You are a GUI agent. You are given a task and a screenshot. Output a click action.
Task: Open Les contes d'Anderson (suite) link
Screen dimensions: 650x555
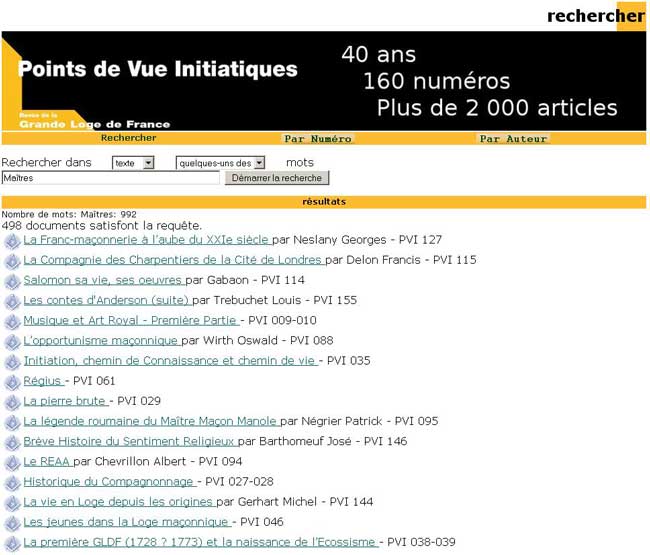[x=107, y=300]
